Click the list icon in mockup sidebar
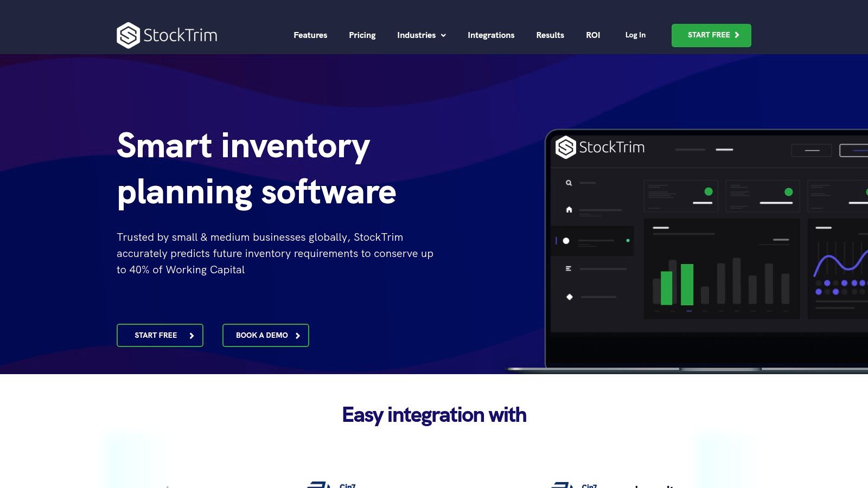This screenshot has width=868, height=488. pos(569,268)
